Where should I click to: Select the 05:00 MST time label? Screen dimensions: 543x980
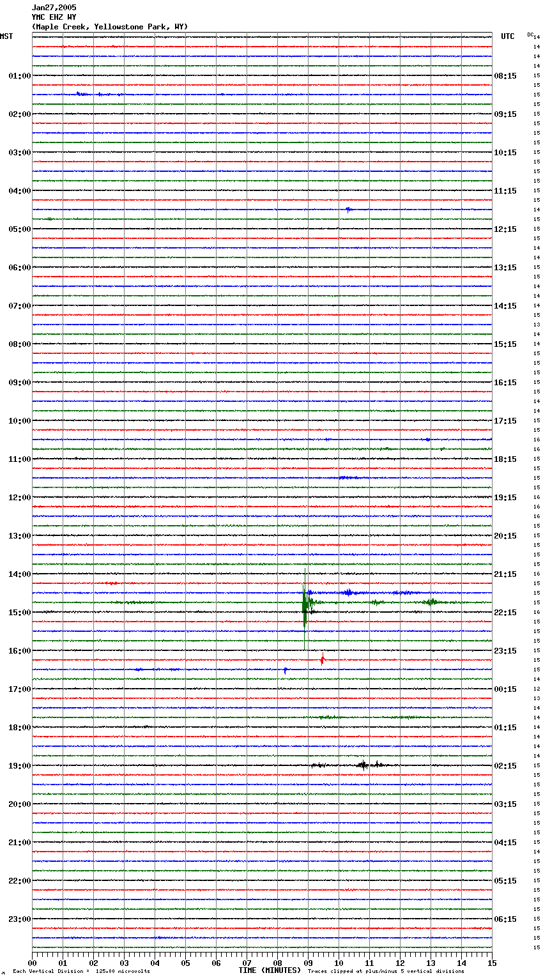(20, 229)
